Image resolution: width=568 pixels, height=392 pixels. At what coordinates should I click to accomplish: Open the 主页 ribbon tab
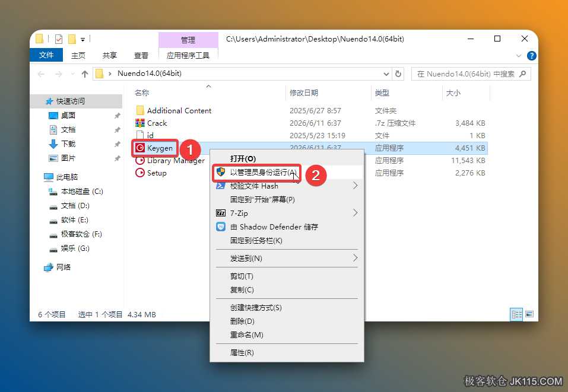click(x=78, y=55)
